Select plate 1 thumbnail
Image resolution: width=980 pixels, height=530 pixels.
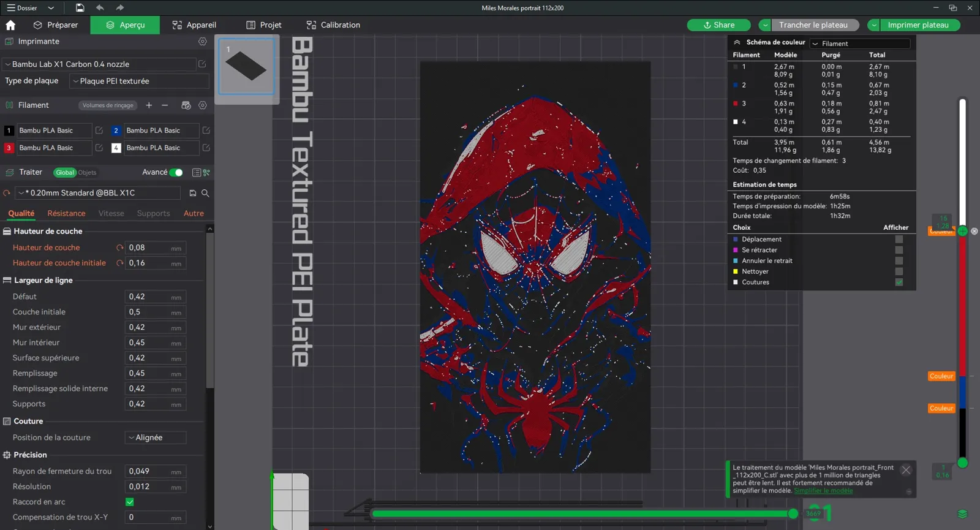pyautogui.click(x=246, y=66)
